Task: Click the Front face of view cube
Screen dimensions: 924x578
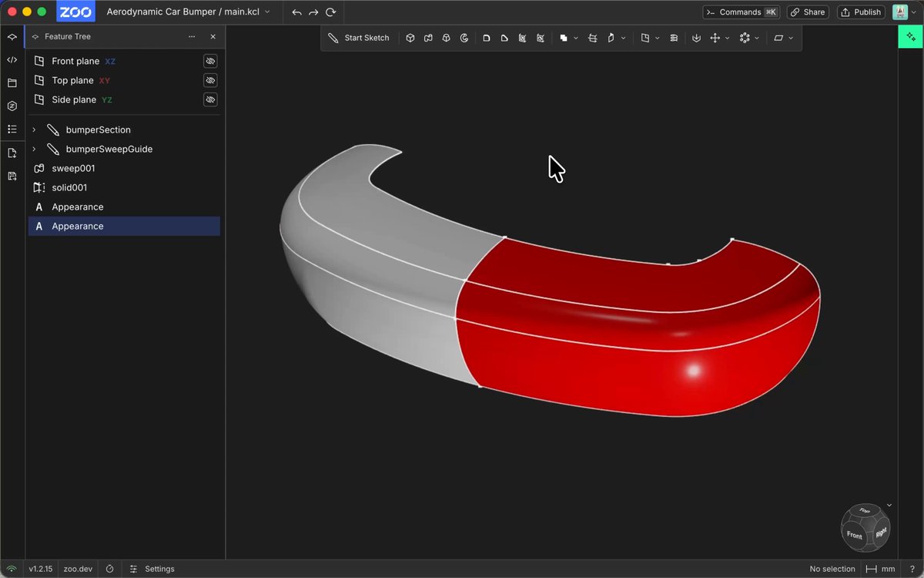Action: coord(855,534)
